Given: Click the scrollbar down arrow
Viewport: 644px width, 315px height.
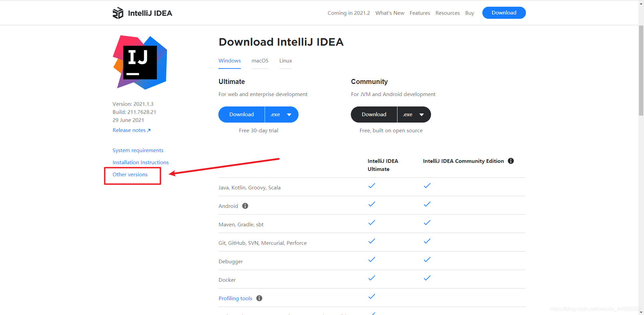Looking at the screenshot, I should 641,312.
